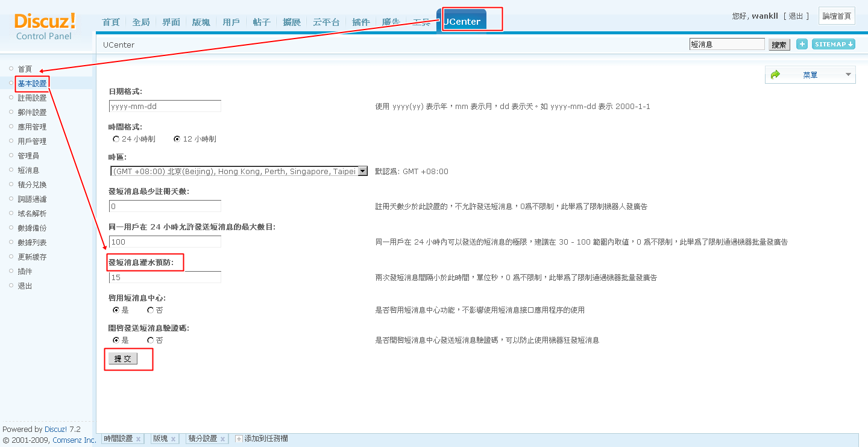Choose 否 for 啓用短消息中心
Screen dimensions: 868x447
[150, 310]
